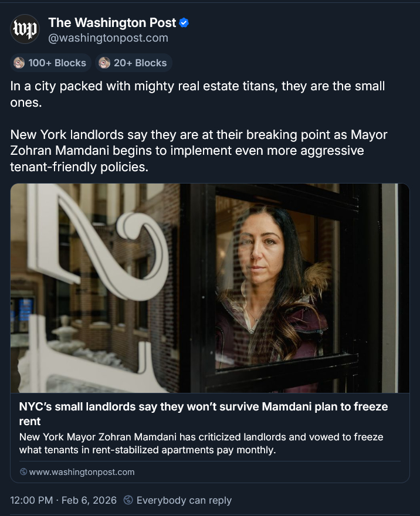The height and width of the screenshot is (516, 420).
Task: Click the article description about rent-stabilized apartments
Action: pyautogui.click(x=201, y=443)
